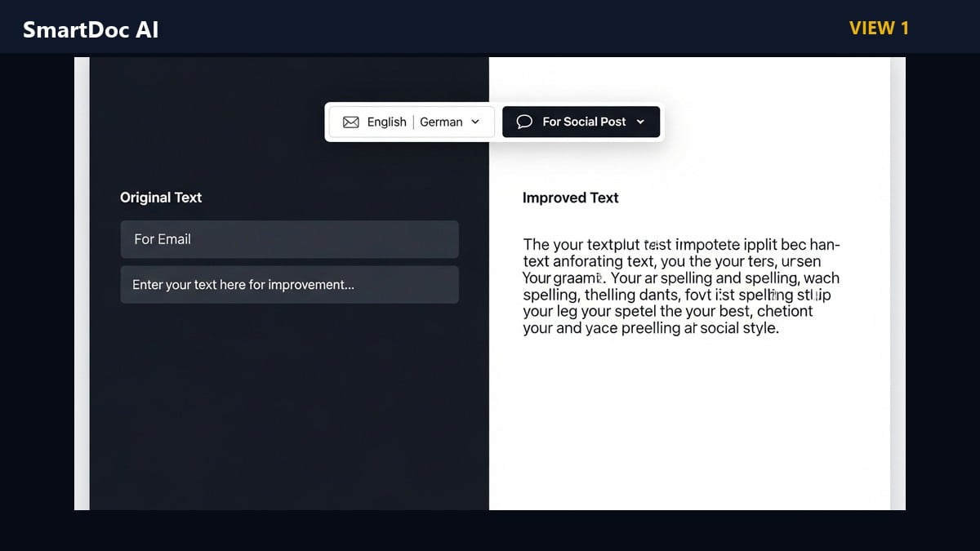The width and height of the screenshot is (980, 551).
Task: Click blank white area below improved text
Action: 689,424
